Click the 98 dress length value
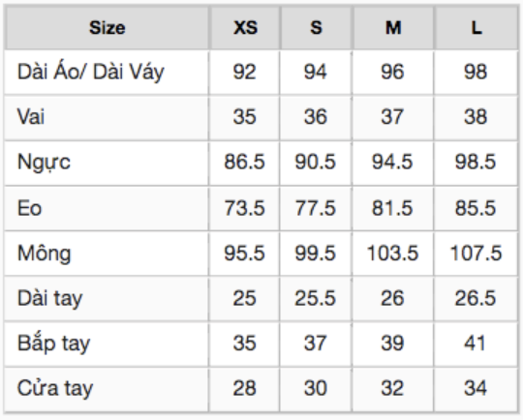The image size is (523, 420). (x=476, y=72)
